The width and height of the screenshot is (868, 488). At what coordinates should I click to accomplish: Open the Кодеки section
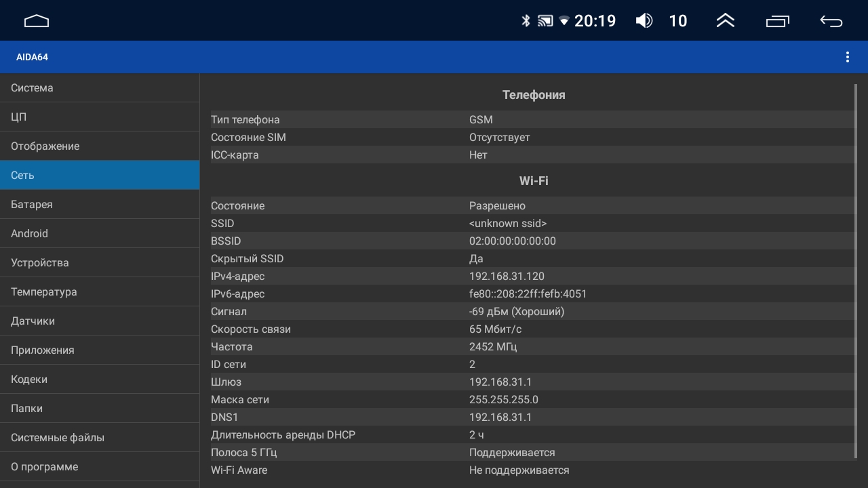pyautogui.click(x=100, y=380)
